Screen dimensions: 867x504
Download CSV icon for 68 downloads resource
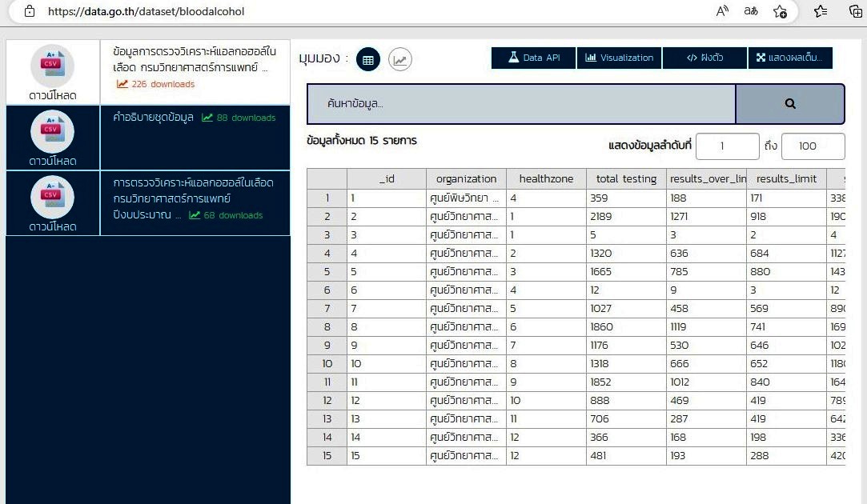53,197
